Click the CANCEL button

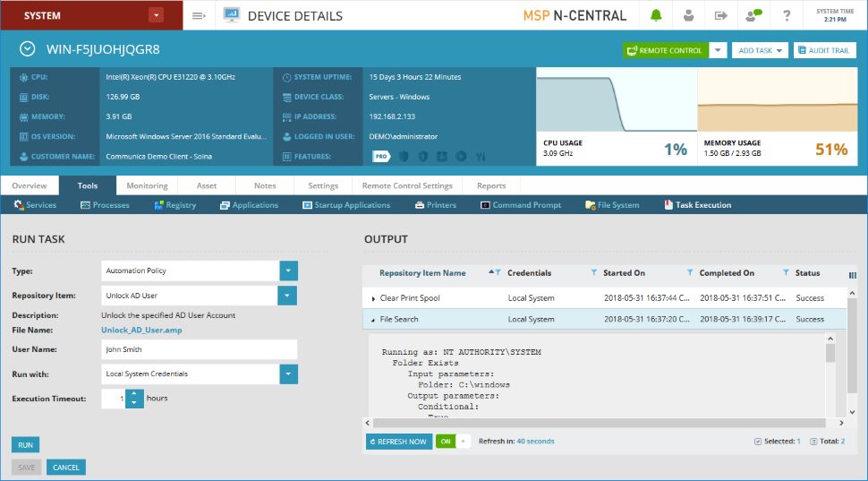[x=66, y=468]
